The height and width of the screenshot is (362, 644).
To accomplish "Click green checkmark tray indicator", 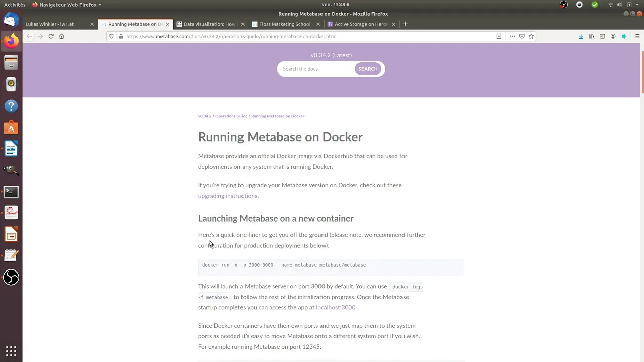I will 595,5.
